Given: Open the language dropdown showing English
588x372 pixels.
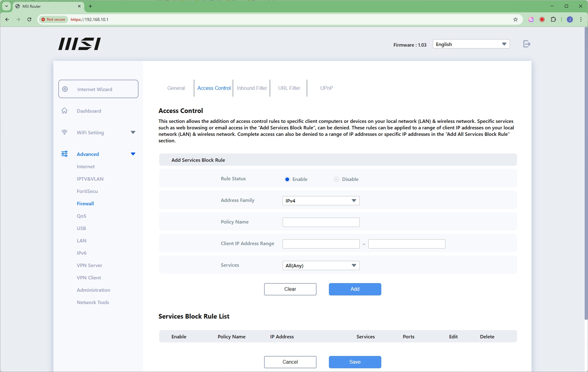Looking at the screenshot, I should tap(471, 44).
